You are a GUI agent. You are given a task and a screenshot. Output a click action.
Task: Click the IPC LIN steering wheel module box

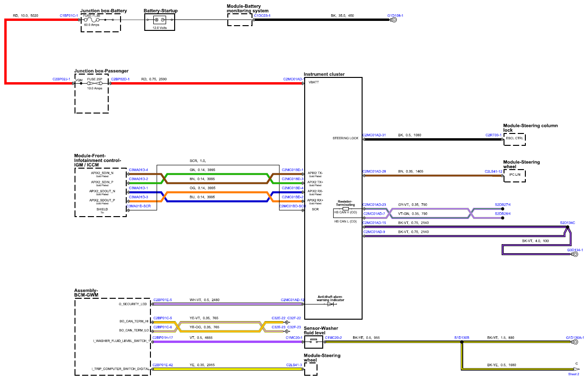[x=516, y=175]
